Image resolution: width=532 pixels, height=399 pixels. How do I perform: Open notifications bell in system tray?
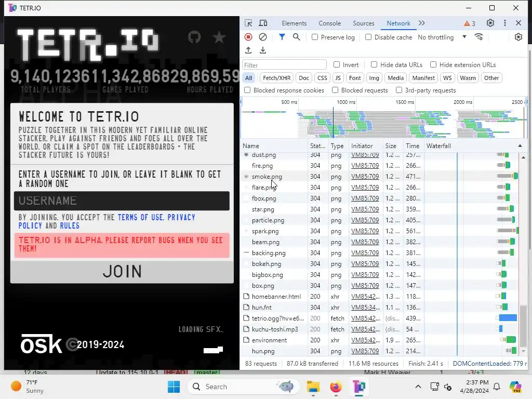[497, 387]
